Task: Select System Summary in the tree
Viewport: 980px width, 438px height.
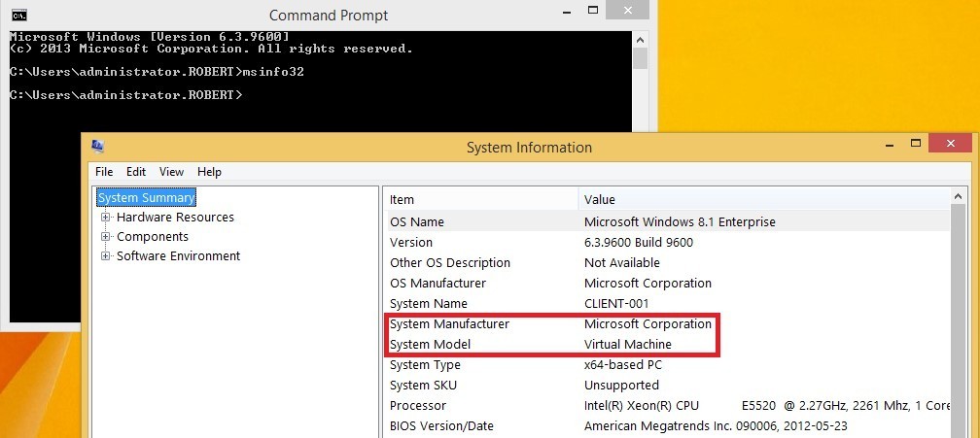Action: (x=146, y=198)
